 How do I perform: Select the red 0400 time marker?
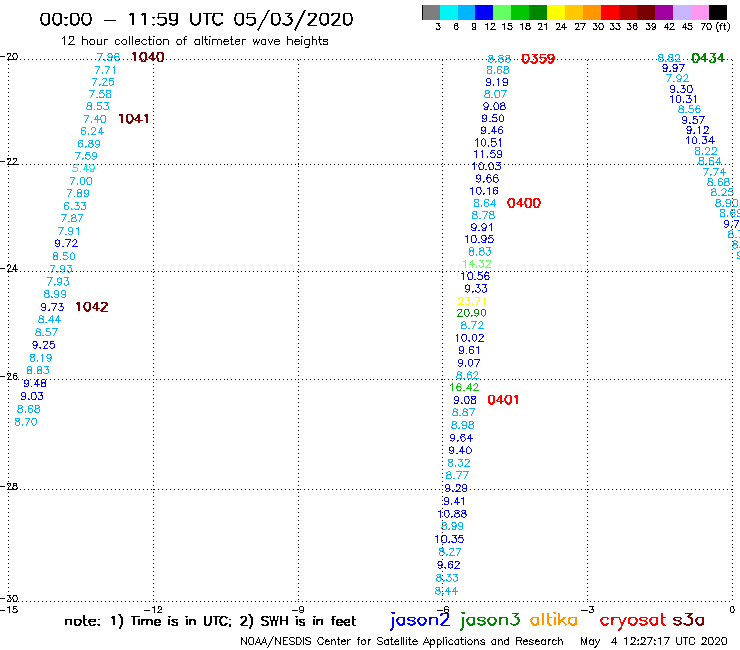click(x=524, y=203)
